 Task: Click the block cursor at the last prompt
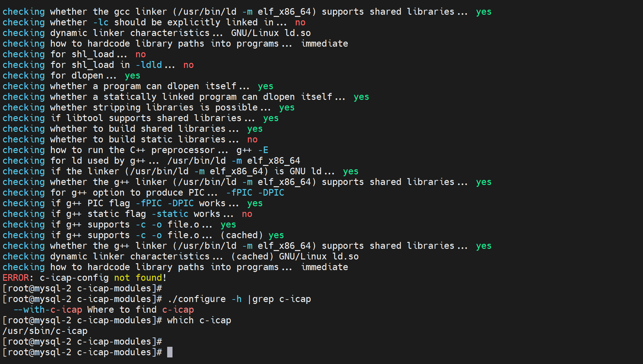point(170,352)
